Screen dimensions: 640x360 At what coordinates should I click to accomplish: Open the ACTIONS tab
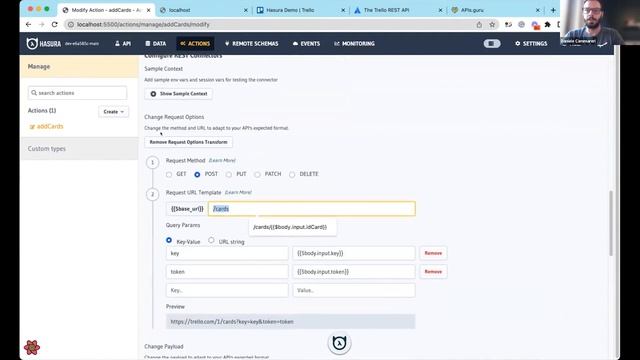pyautogui.click(x=195, y=43)
